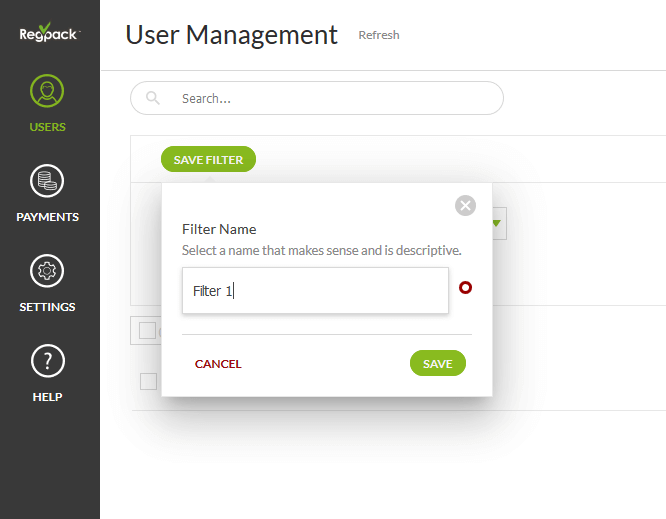Open the Payments coins icon

pos(47,182)
